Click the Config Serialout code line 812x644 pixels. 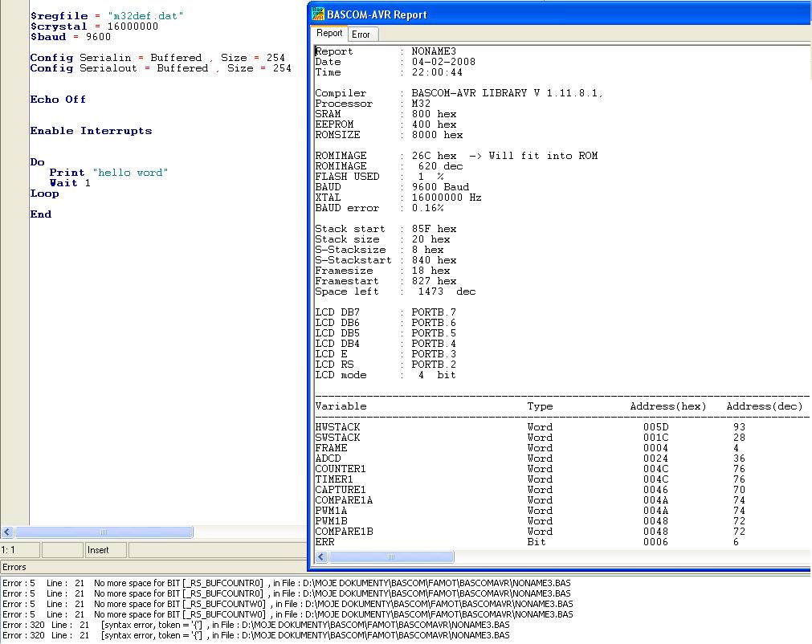(161, 67)
